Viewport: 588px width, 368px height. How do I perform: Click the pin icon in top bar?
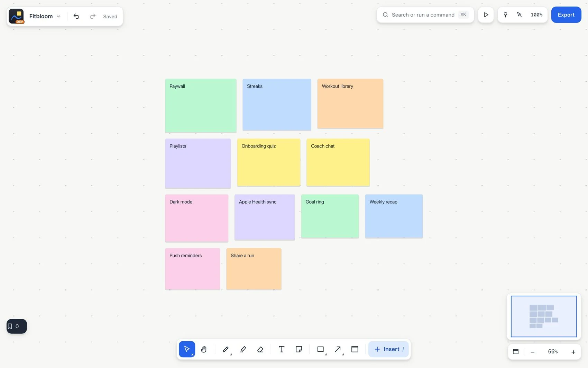(x=505, y=15)
